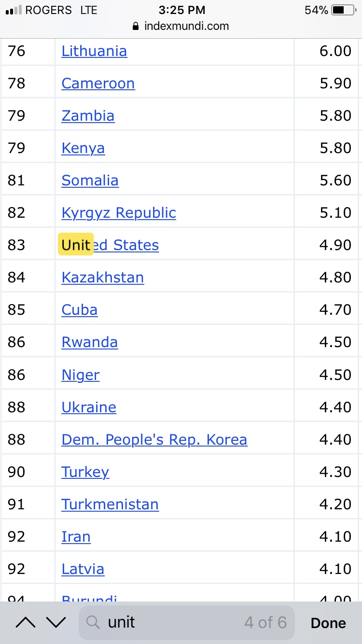Tap the indexmundi.com address bar
Viewport: 362px width, 644px height.
tap(181, 26)
